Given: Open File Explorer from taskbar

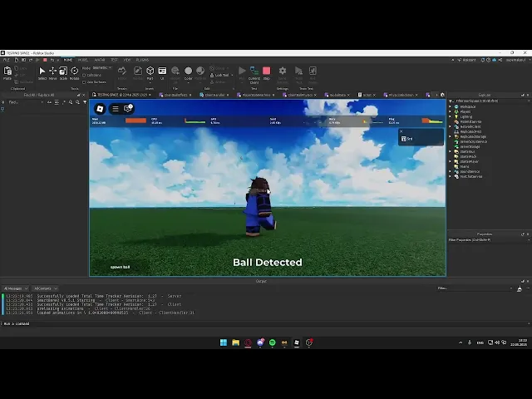Looking at the screenshot, I should coord(236,342).
